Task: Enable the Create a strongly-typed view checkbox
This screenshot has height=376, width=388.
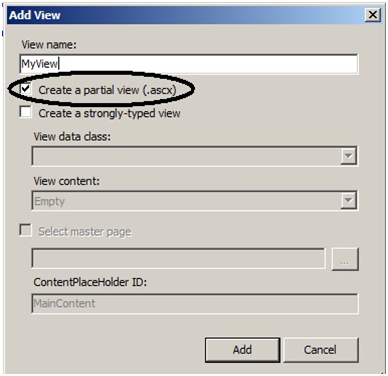Action: click(26, 112)
